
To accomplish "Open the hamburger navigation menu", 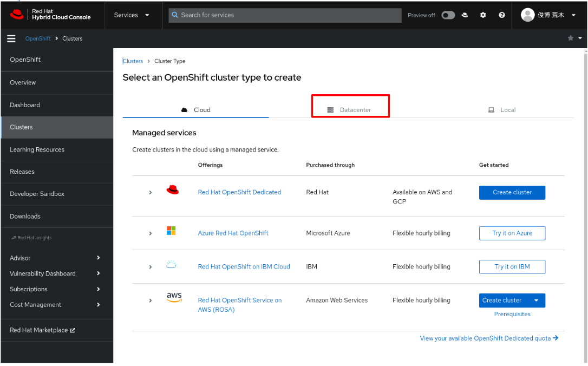I will pos(11,38).
